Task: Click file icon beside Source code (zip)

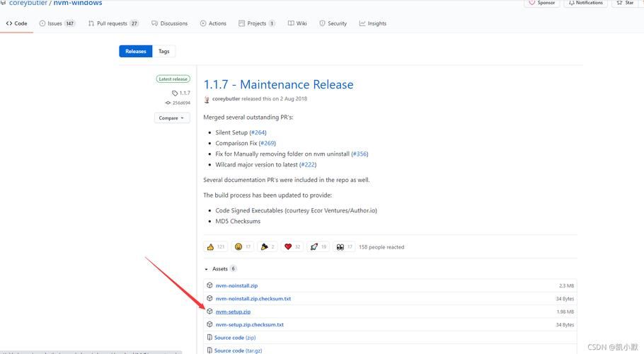Action: [209, 337]
